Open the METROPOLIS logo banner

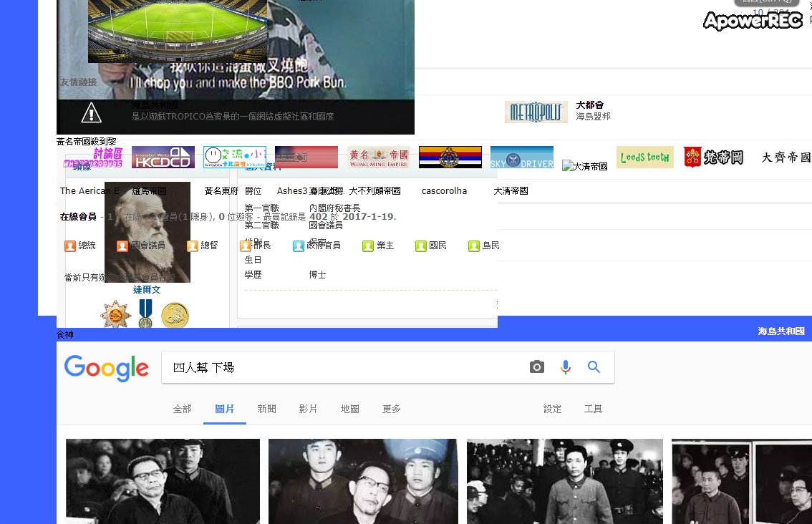pyautogui.click(x=536, y=112)
